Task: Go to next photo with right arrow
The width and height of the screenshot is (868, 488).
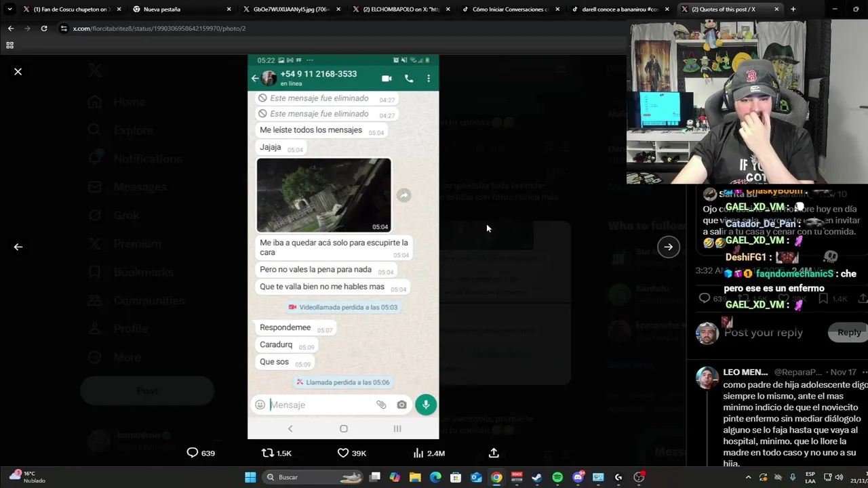Action: click(x=668, y=247)
